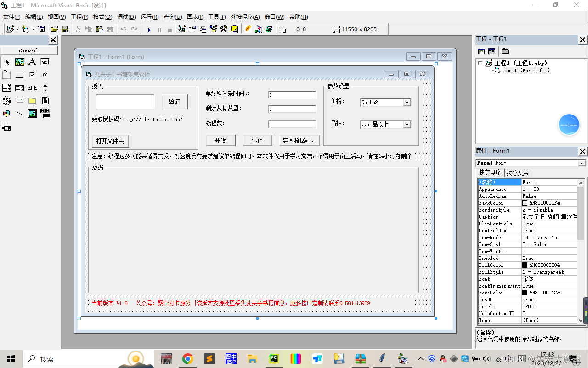
Task: Select the Line control tool
Action: pos(20,113)
